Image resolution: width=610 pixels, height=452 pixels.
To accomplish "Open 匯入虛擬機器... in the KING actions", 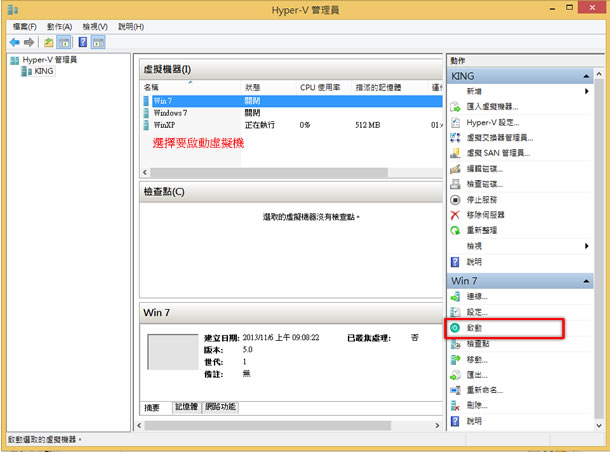I will (492, 107).
